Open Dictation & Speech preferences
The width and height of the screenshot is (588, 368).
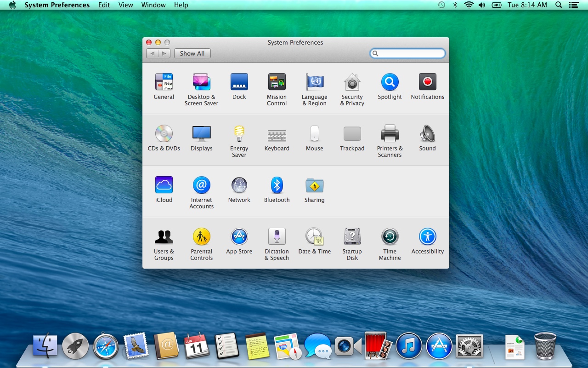277,244
